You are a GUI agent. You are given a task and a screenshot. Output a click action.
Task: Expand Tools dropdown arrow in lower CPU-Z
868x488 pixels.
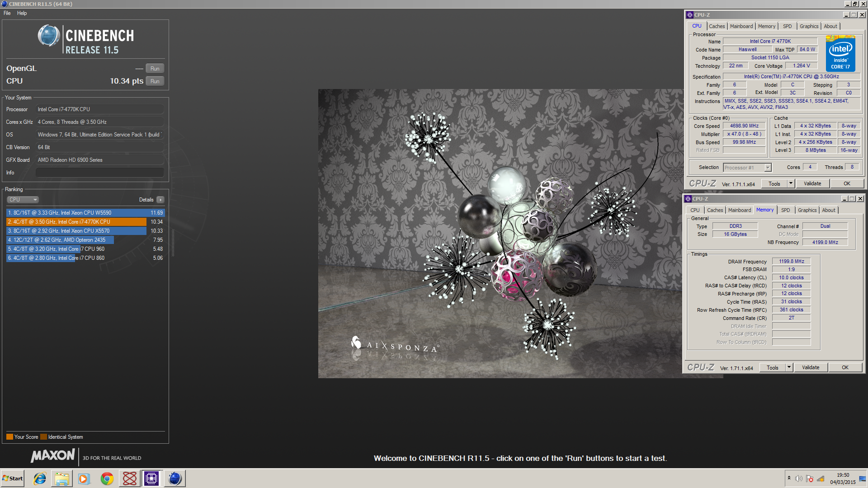coord(789,367)
